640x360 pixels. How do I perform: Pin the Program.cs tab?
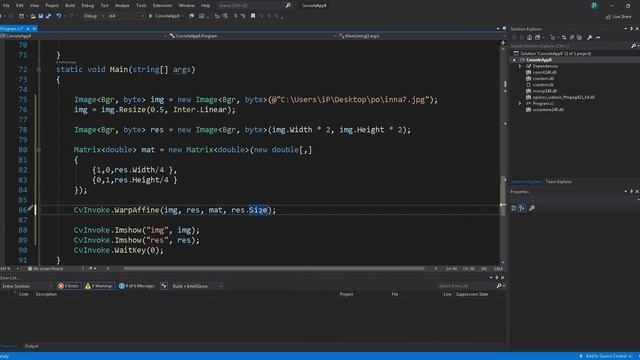click(28, 29)
